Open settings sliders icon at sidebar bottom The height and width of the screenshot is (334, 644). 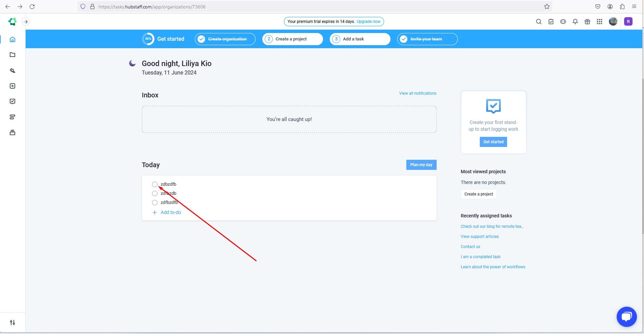[12, 323]
